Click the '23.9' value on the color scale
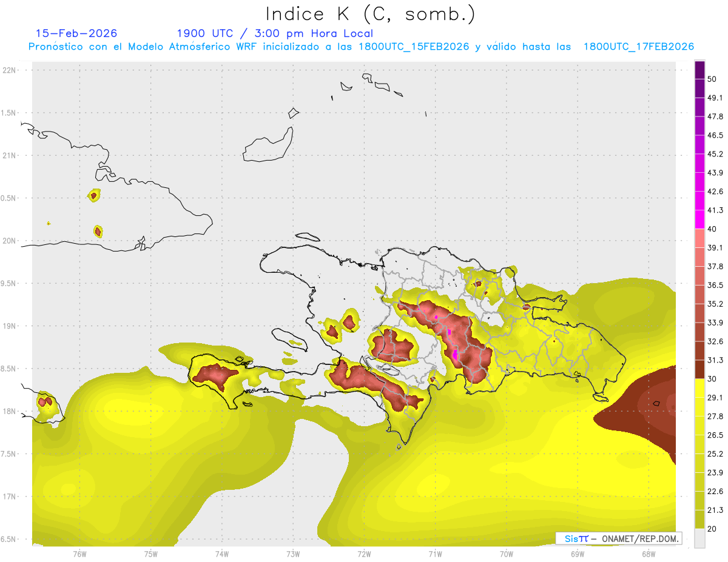 point(715,473)
